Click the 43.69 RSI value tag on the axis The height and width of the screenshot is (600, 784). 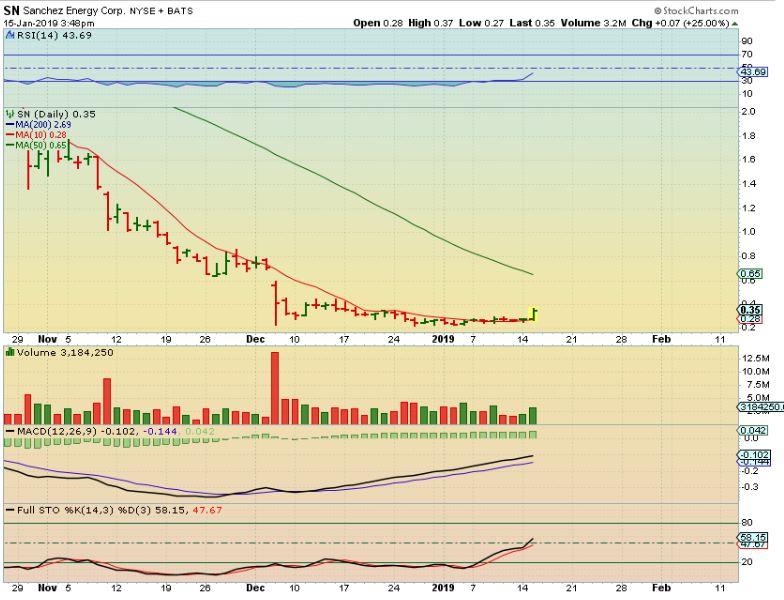[753, 72]
